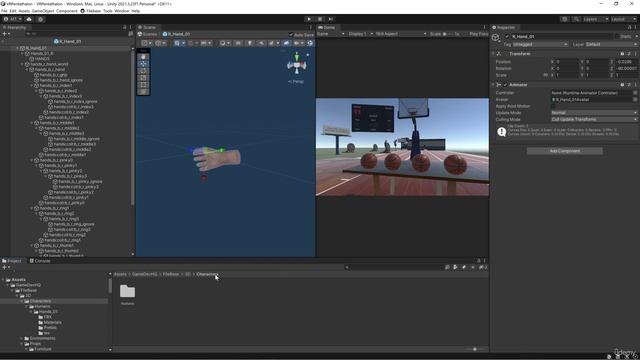Image resolution: width=640 pixels, height=360 pixels.
Task: Click the Step frame button
Action: [331, 19]
